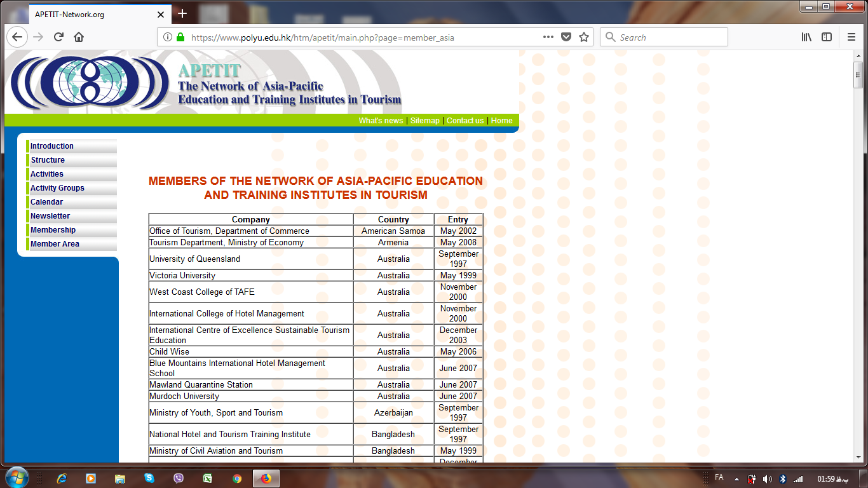Open Excel from the taskbar
The height and width of the screenshot is (488, 868).
(208, 478)
